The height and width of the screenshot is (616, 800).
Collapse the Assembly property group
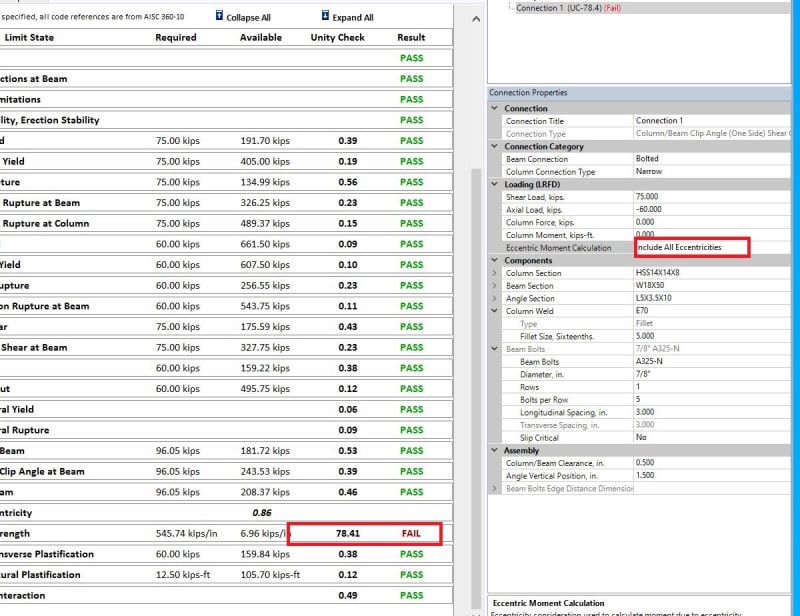tap(494, 450)
